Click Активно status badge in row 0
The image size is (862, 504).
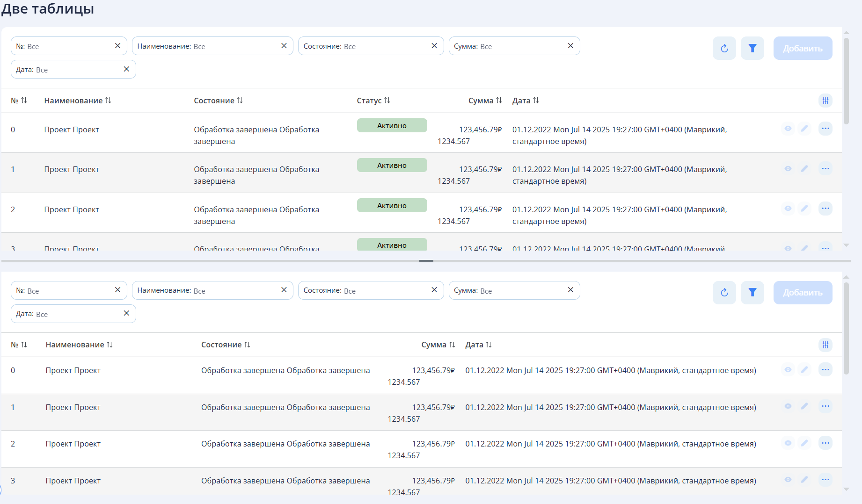pyautogui.click(x=392, y=125)
